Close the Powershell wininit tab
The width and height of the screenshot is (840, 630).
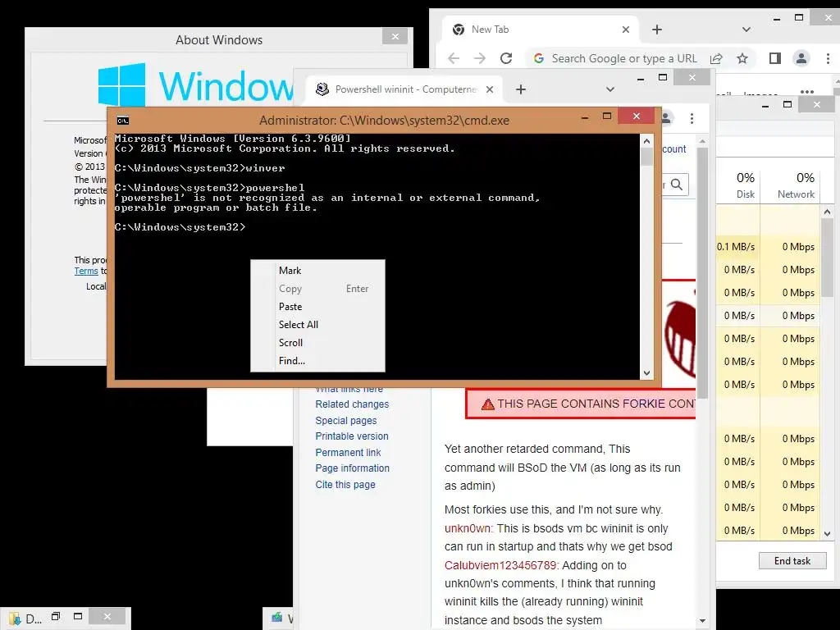pos(490,89)
